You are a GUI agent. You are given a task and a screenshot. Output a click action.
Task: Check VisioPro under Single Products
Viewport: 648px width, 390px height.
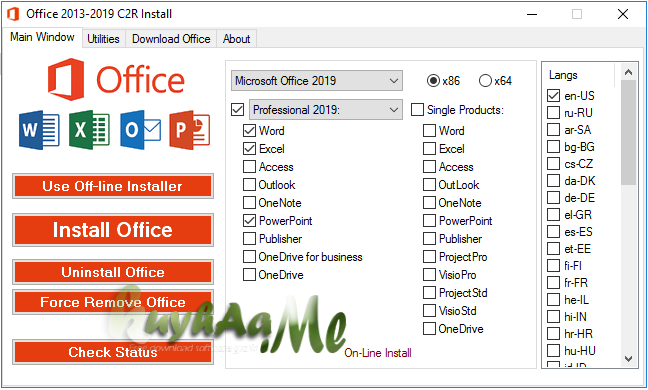click(429, 274)
